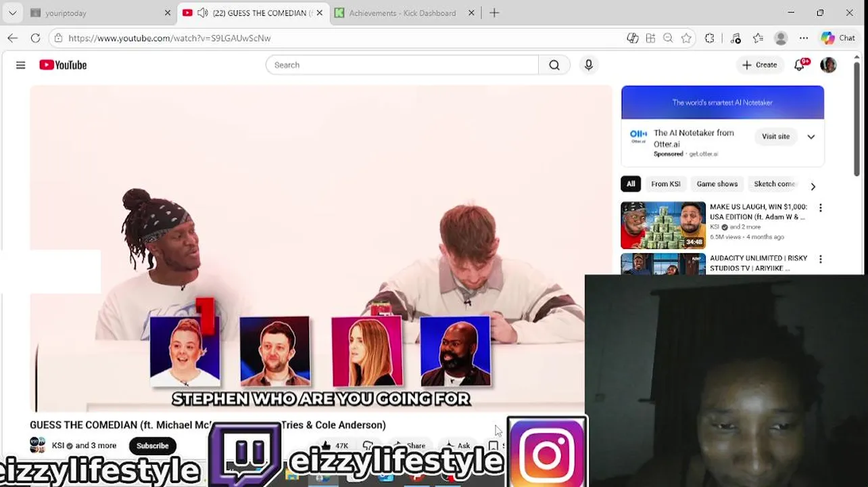Open the notifications bell
Image resolution: width=868 pixels, height=487 pixels.
click(x=800, y=65)
